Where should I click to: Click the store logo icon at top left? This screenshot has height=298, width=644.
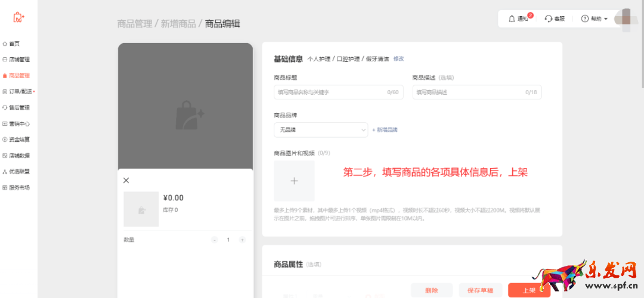click(x=18, y=17)
